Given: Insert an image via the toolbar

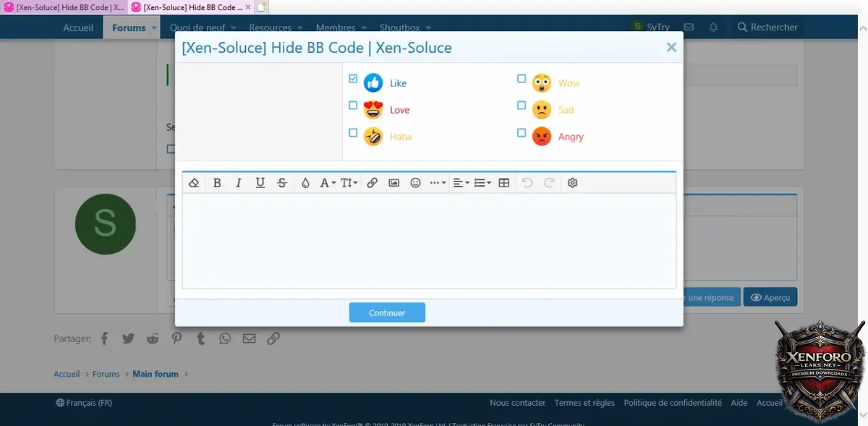Looking at the screenshot, I should (393, 183).
